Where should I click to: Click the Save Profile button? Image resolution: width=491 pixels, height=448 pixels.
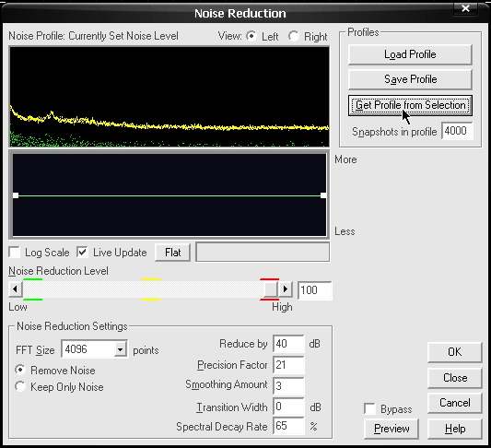pyautogui.click(x=410, y=79)
